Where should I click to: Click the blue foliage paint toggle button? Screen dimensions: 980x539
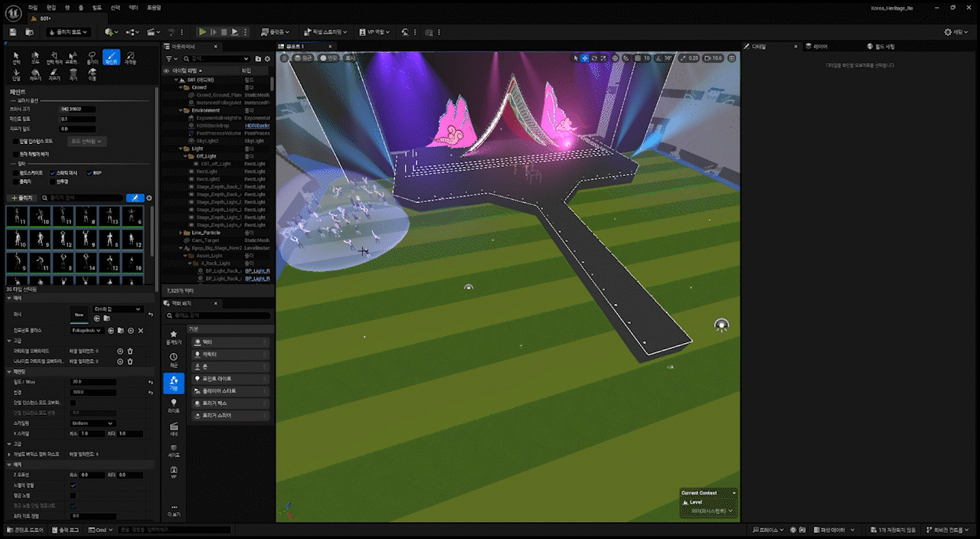(135, 198)
